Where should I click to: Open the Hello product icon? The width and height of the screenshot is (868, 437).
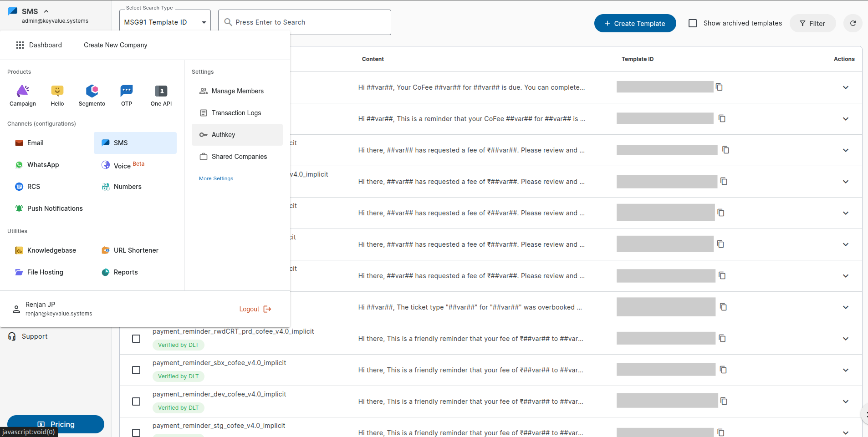point(57,96)
